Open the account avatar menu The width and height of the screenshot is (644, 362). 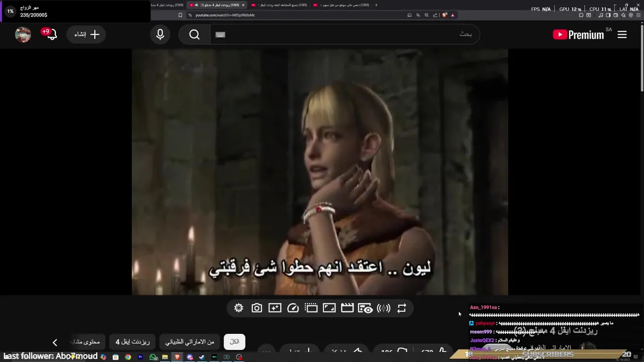point(23,35)
